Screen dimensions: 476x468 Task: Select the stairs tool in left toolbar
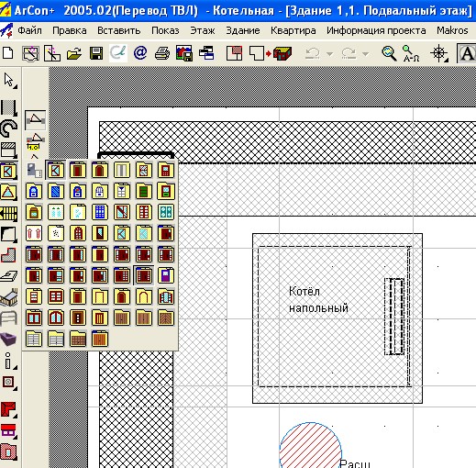pos(8,213)
